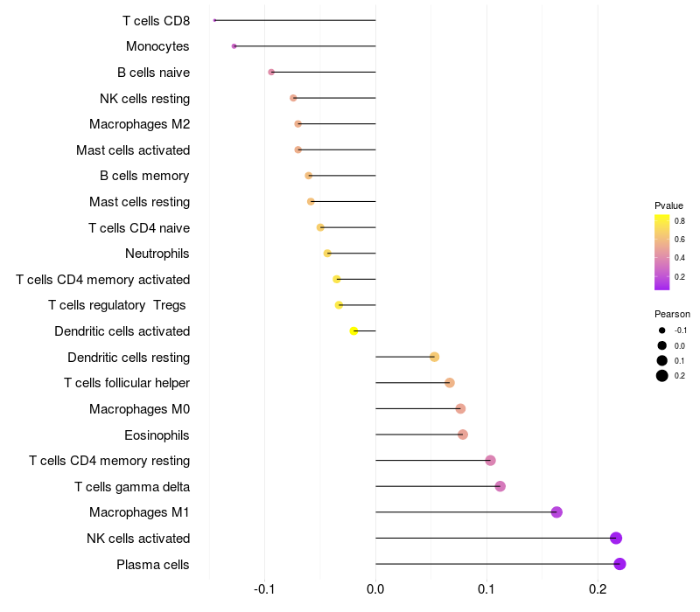The width and height of the screenshot is (700, 612).
Task: Click the Dendritic cells resting dot
Action: [434, 357]
